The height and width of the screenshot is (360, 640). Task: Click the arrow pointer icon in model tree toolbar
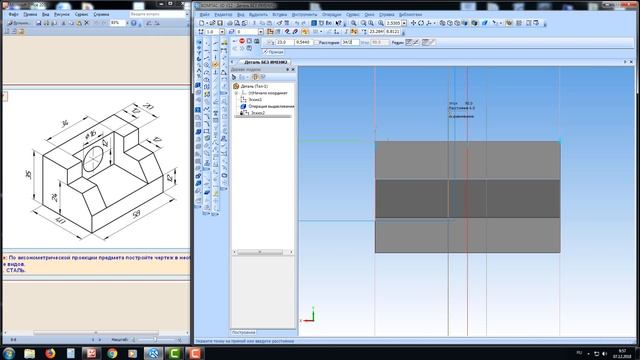234,77
